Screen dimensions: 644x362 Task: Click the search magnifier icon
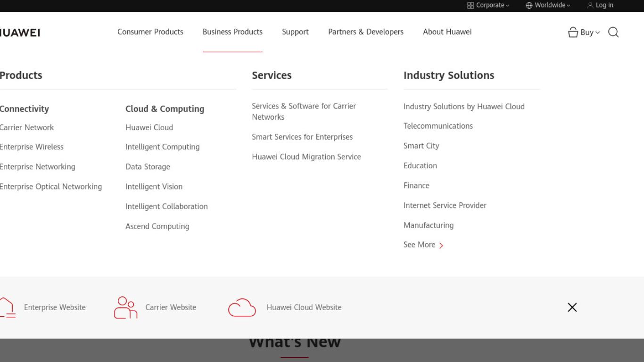[613, 32]
